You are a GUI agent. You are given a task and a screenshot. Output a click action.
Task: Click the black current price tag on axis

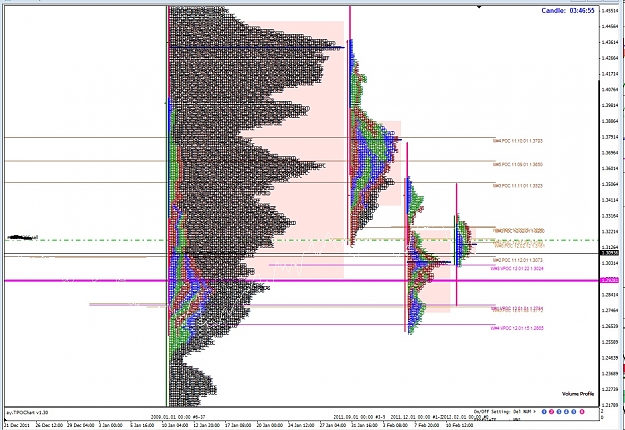coord(610,253)
